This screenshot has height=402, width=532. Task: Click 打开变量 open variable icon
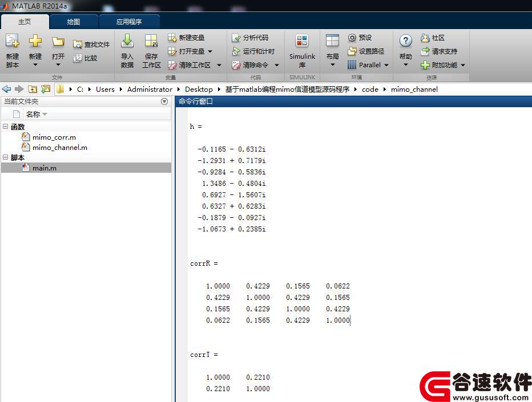[x=172, y=51]
